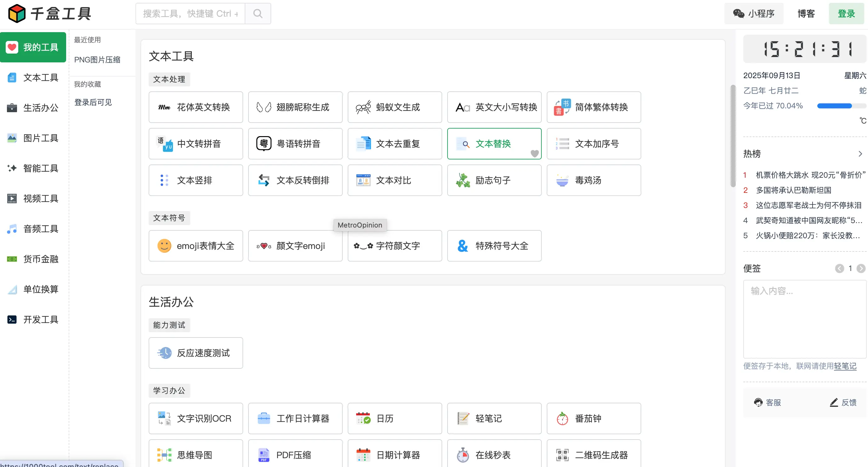Go to next 便签 page arrow
This screenshot has height=467, width=868.
point(860,268)
